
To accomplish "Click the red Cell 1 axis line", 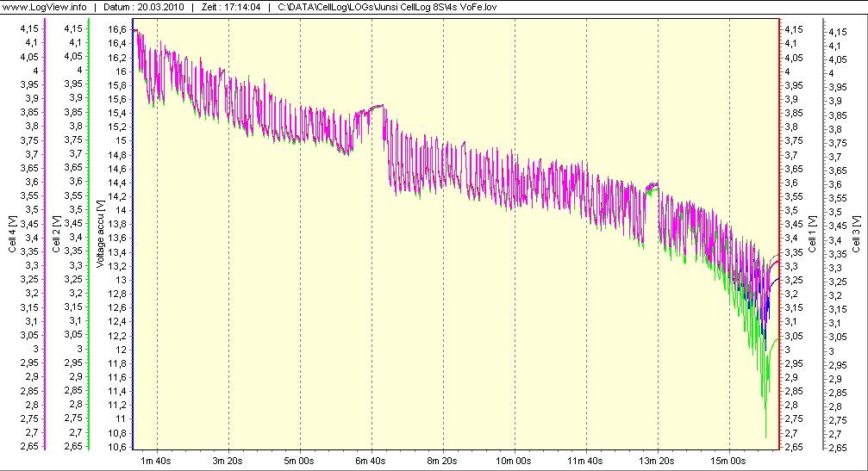I will click(x=780, y=234).
